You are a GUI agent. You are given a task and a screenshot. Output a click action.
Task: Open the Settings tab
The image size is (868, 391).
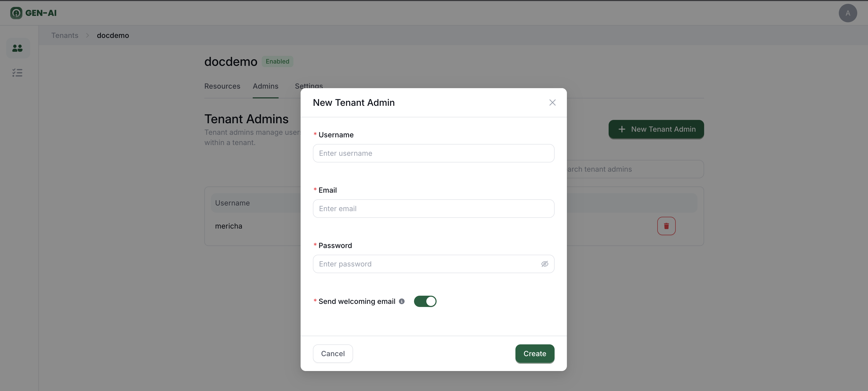(308, 86)
